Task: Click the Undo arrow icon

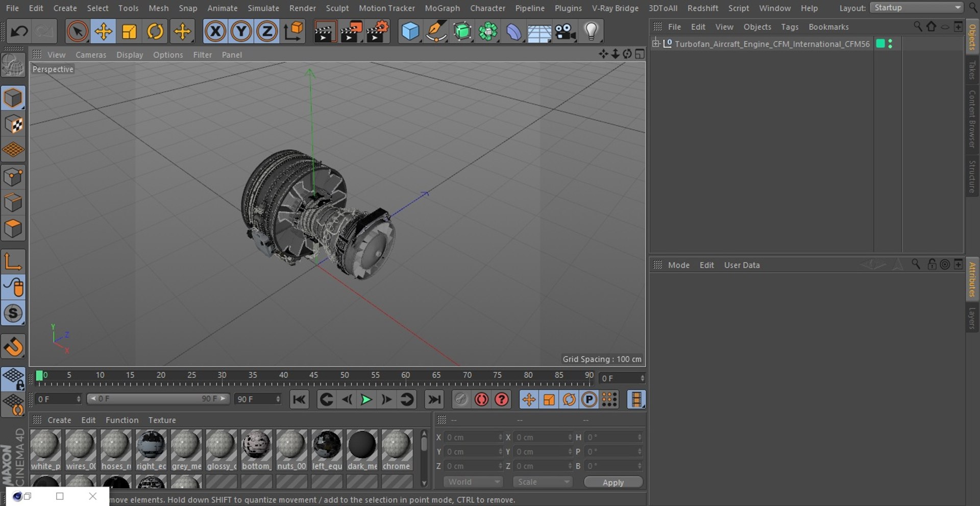Action: pyautogui.click(x=19, y=32)
